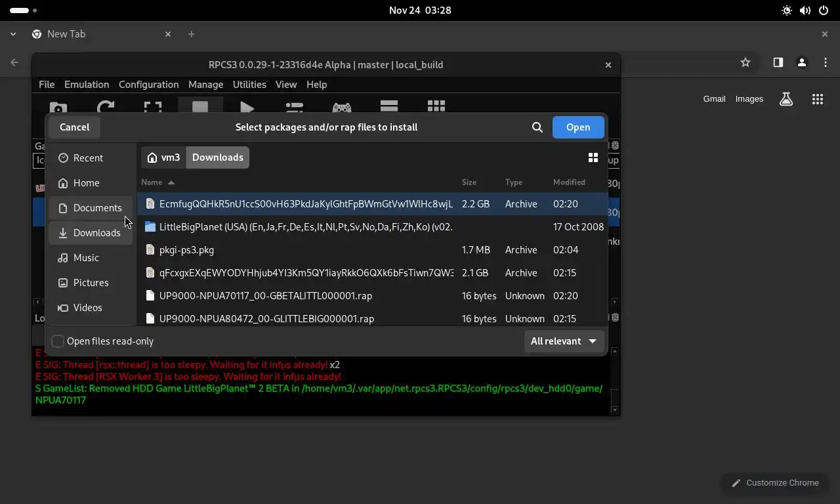Select Pictures in the sidebar
This screenshot has height=504, width=840.
[91, 283]
